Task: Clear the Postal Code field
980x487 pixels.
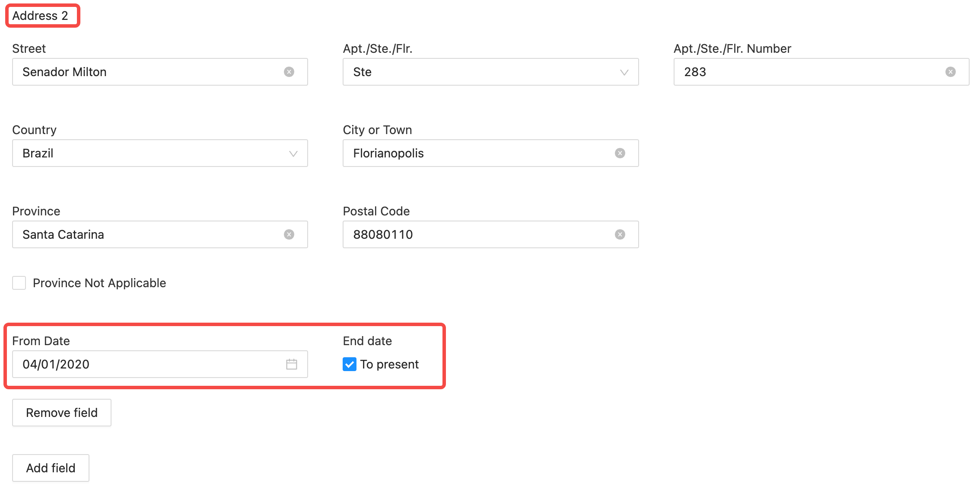Action: [620, 234]
